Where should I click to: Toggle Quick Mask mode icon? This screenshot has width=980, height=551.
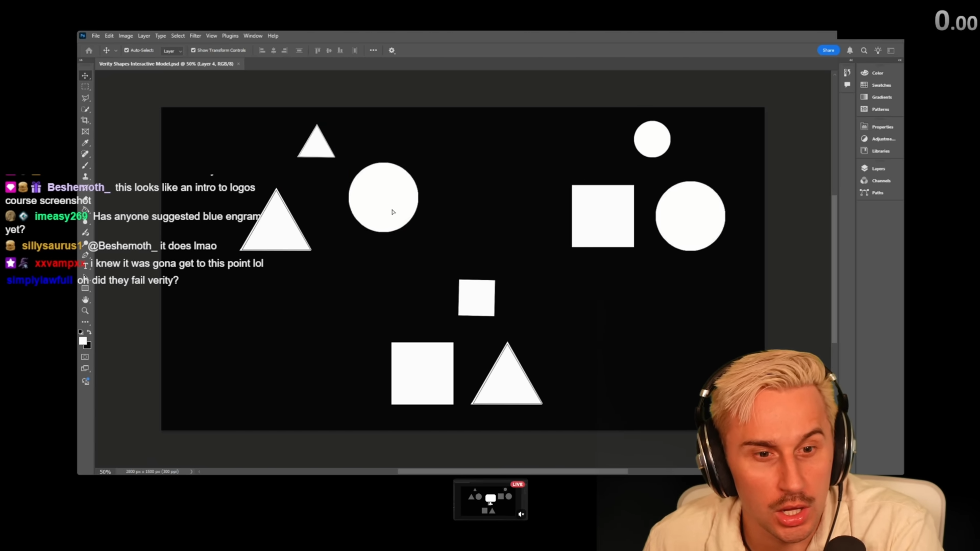(85, 357)
